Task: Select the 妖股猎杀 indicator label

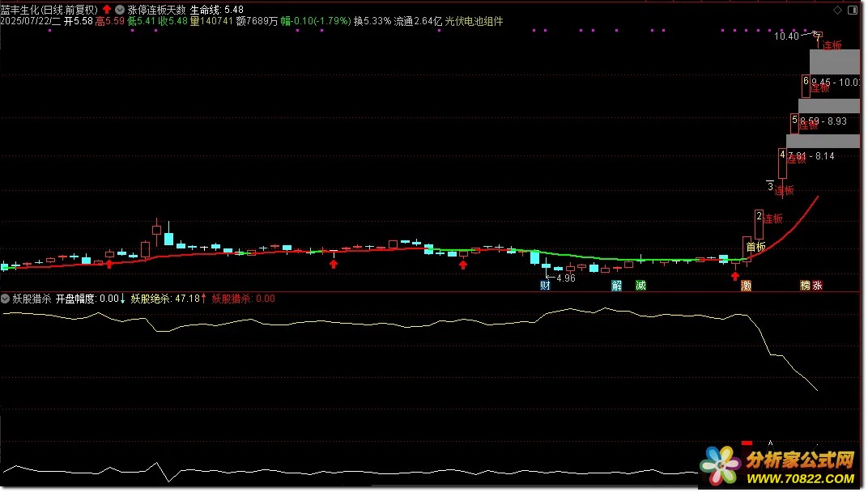Action: [x=32, y=298]
